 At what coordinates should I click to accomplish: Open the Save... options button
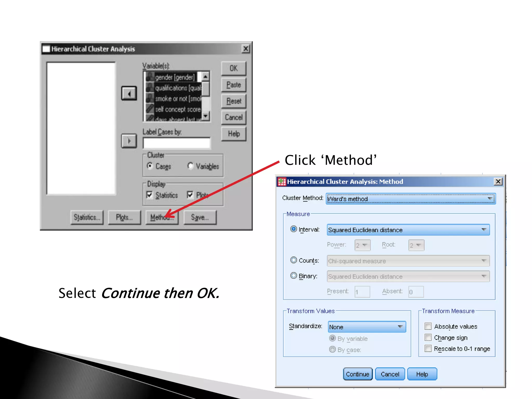[200, 217]
